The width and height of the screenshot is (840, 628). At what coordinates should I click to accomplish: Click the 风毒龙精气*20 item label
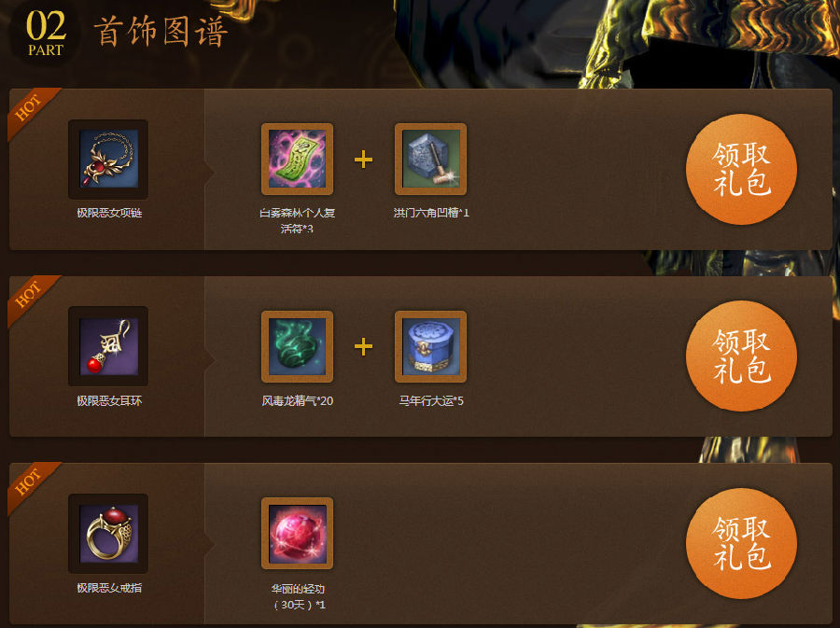pos(298,400)
